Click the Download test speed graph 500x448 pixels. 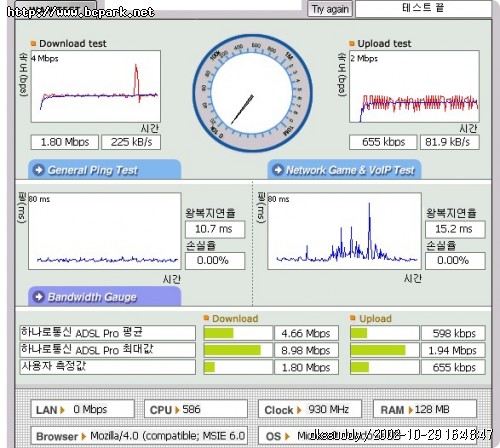tap(96, 86)
